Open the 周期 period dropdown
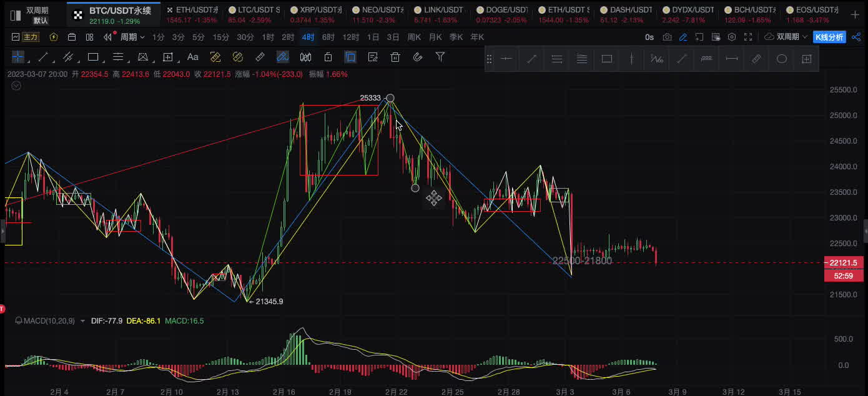Screen dimensions: 868x396 132,37
